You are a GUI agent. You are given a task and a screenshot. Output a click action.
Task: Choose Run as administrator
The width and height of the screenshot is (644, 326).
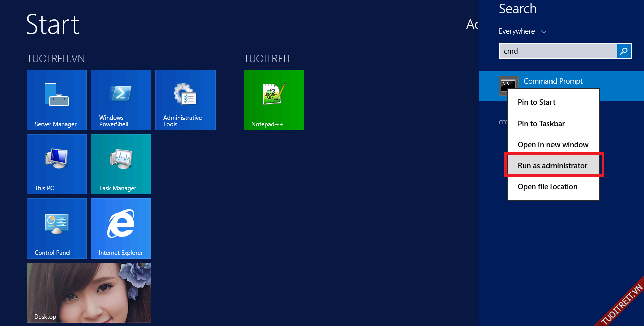click(553, 166)
